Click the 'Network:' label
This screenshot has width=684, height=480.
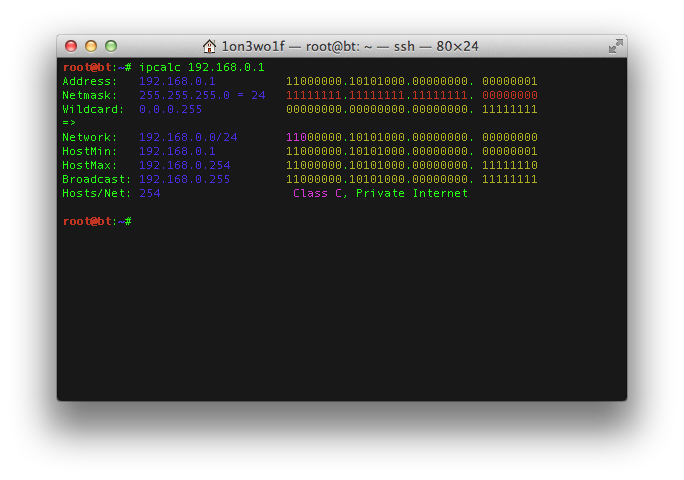click(x=90, y=137)
